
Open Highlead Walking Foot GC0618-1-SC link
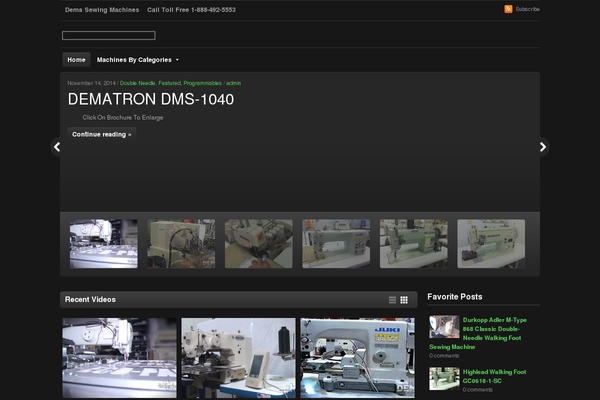[x=494, y=376]
